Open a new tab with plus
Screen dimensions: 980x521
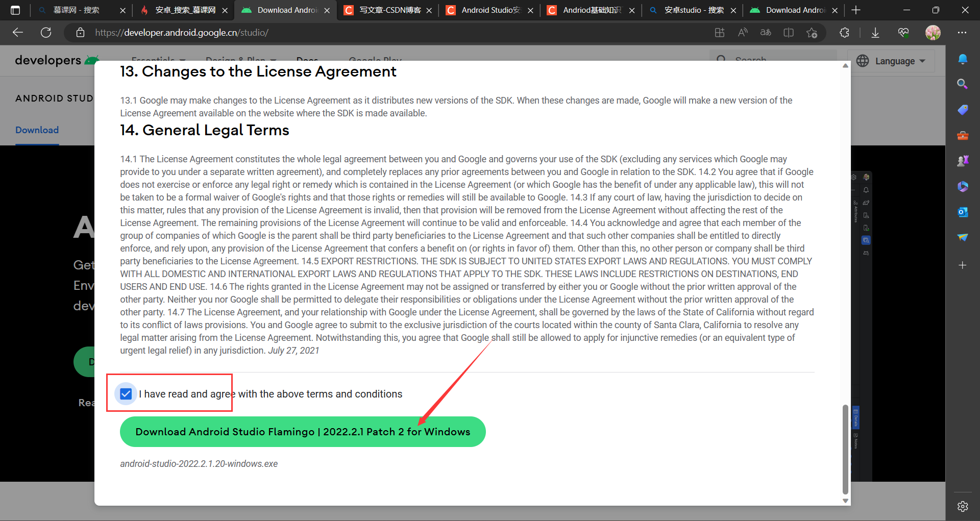coord(856,10)
